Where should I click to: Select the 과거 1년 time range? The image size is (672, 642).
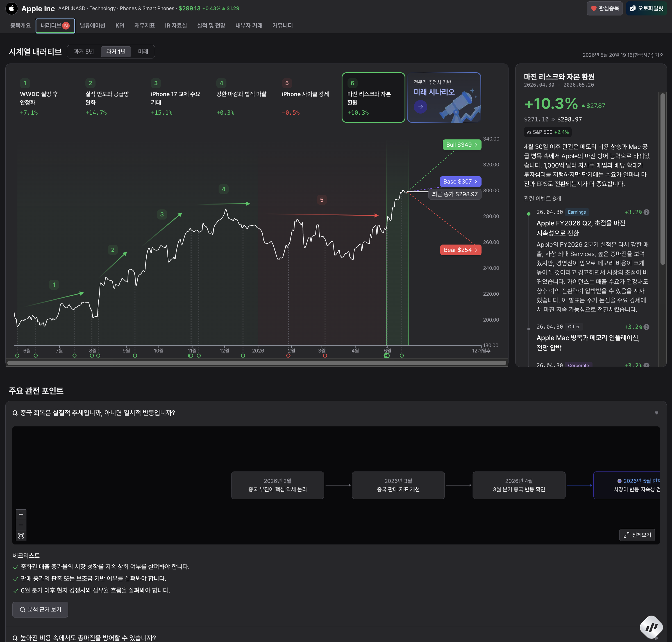click(x=115, y=52)
